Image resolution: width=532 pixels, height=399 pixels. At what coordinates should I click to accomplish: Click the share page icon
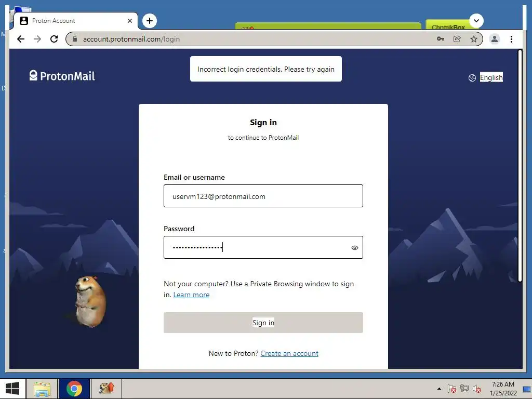[457, 39]
